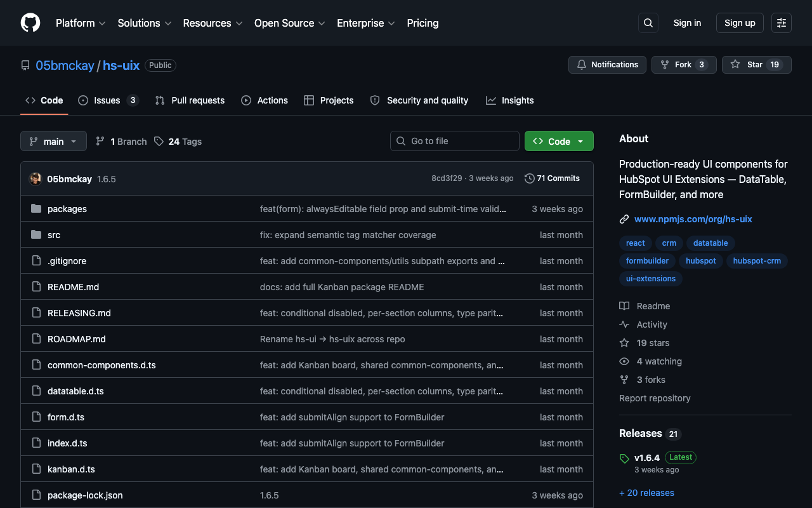This screenshot has height=508, width=812.
Task: Open commit history clock icon
Action: (530, 178)
